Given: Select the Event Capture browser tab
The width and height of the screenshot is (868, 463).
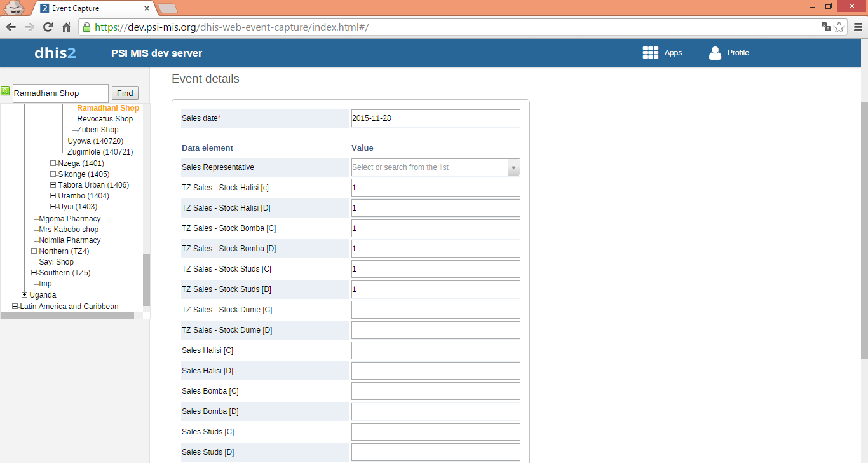Looking at the screenshot, I should (x=94, y=8).
